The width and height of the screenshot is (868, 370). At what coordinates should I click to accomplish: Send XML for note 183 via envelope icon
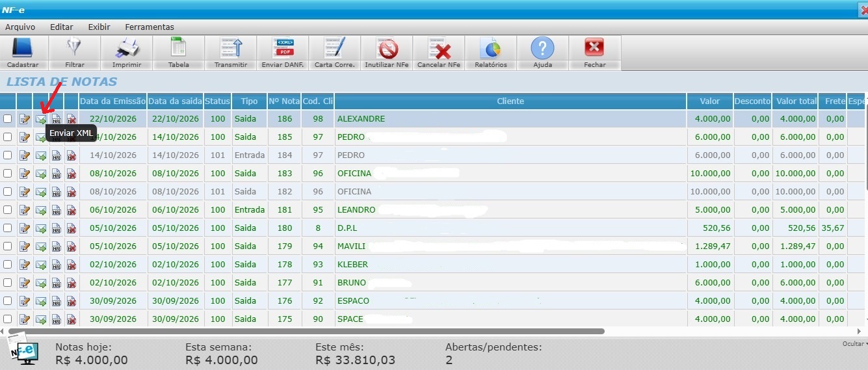point(41,174)
